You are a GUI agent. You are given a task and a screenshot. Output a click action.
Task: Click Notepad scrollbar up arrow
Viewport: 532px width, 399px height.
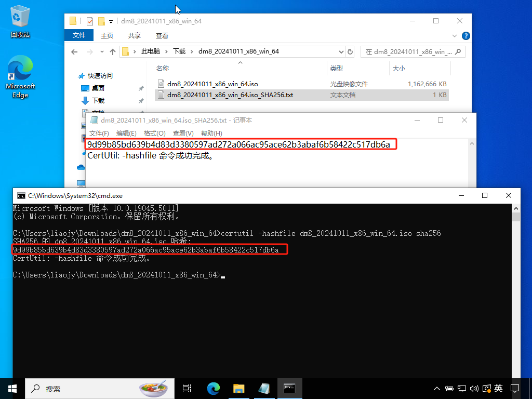[x=472, y=143]
